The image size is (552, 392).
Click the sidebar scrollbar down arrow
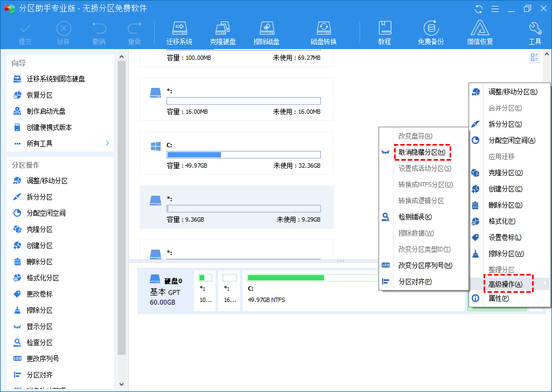(x=121, y=384)
